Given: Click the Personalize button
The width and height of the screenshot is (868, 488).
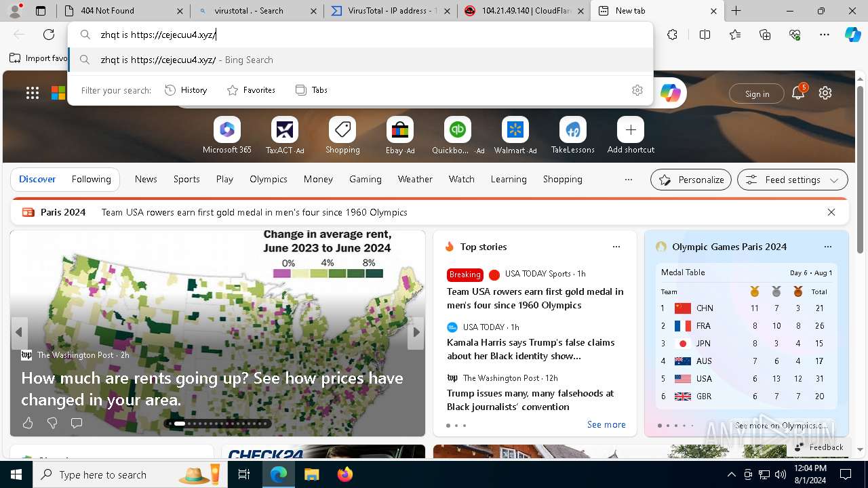Looking at the screenshot, I should [x=691, y=180].
